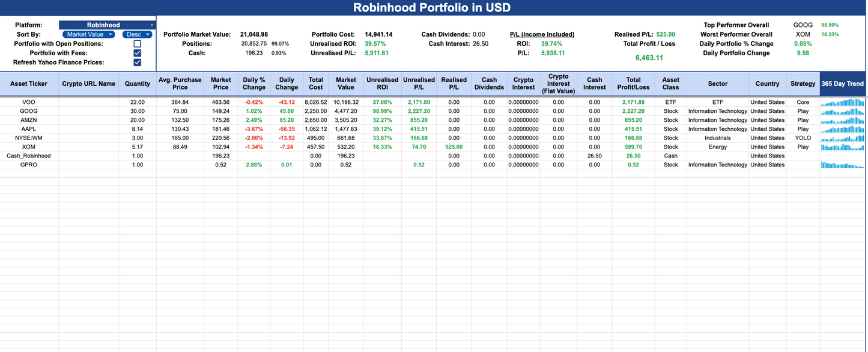The image size is (868, 352).
Task: Select the Robinhood Portfolio in USD title
Action: 432,8
